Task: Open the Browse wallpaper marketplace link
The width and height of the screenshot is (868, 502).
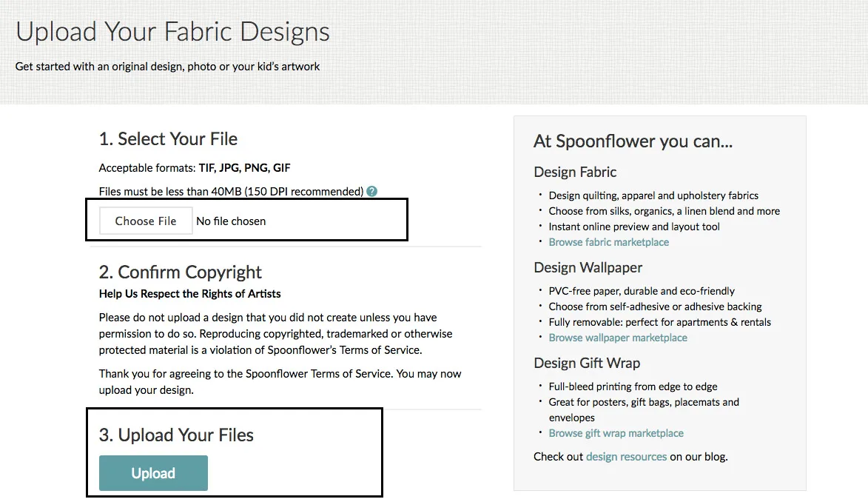Action: [618, 337]
